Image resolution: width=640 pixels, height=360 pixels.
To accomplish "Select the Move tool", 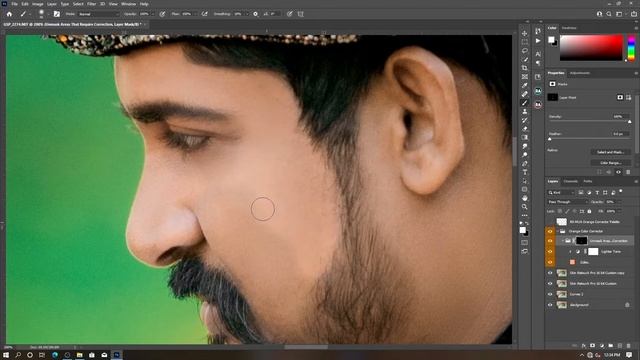I will tap(524, 33).
